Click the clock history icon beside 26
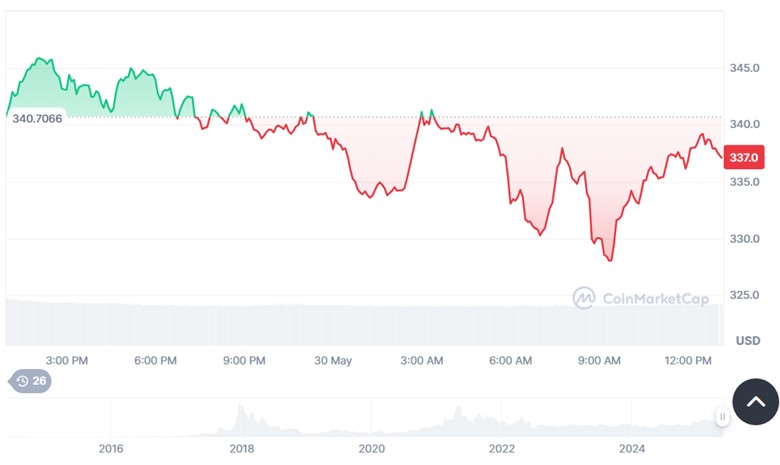This screenshot has height=465, width=780. pyautogui.click(x=22, y=381)
